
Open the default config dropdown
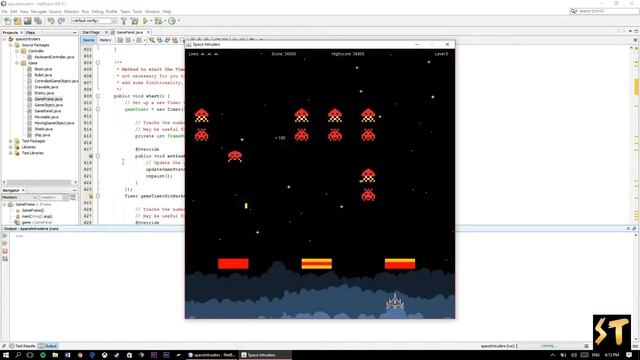click(x=94, y=21)
